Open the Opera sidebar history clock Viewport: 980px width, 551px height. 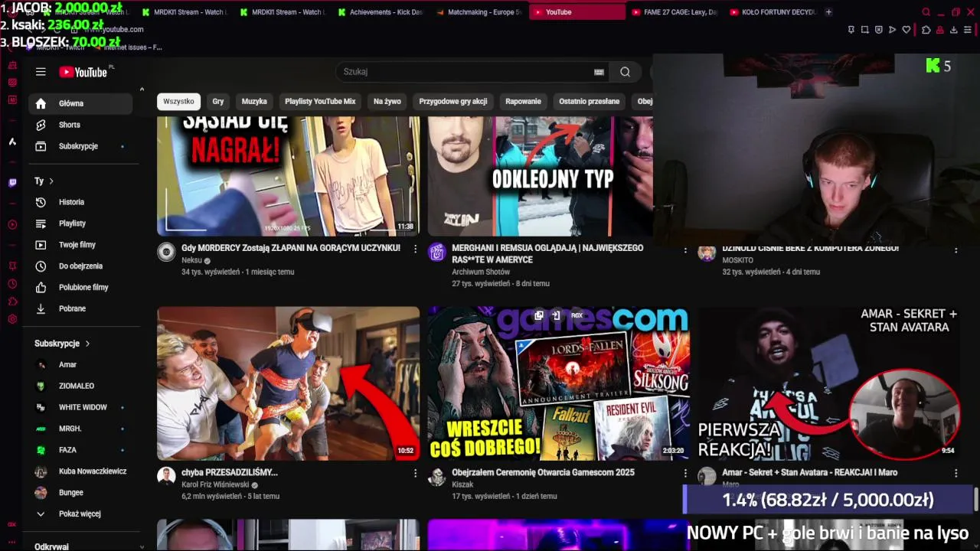[12, 284]
